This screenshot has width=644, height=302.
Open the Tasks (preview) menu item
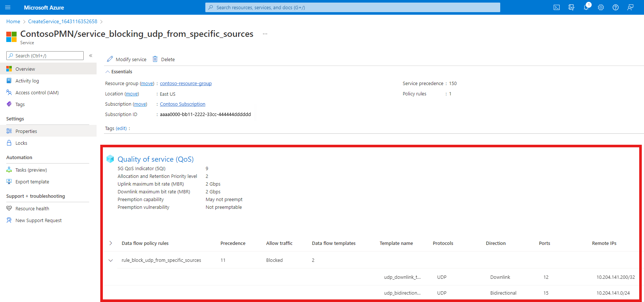[48, 170]
